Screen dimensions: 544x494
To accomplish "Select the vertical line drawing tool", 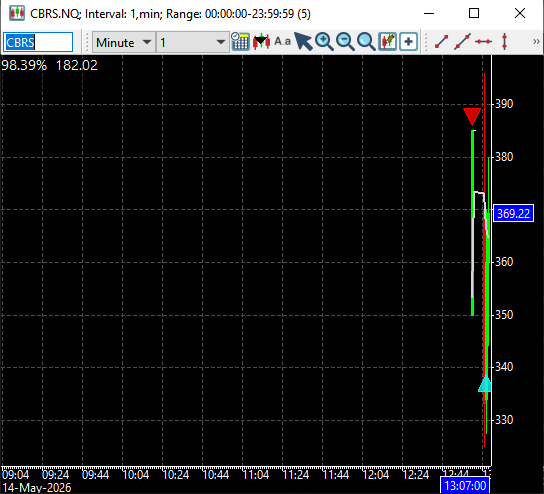I will pos(504,42).
